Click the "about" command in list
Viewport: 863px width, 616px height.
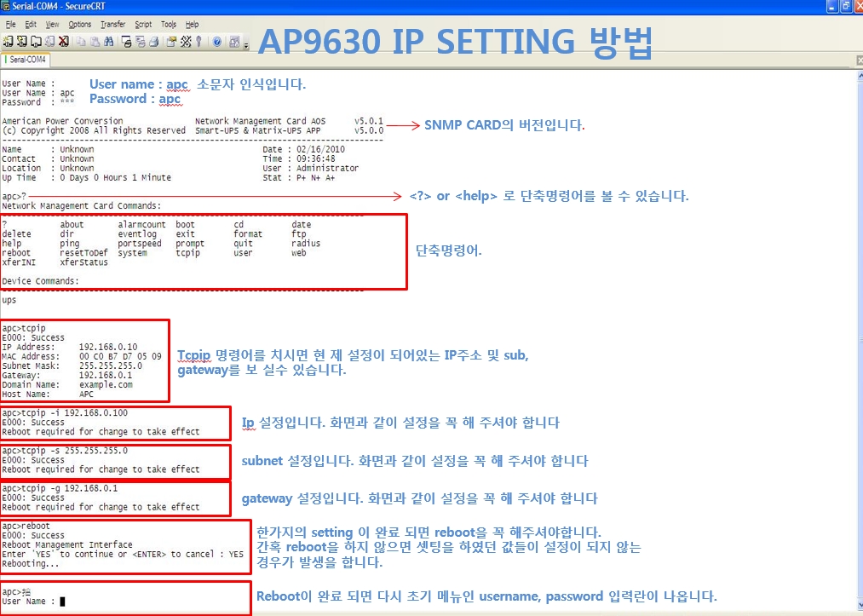pos(72,225)
